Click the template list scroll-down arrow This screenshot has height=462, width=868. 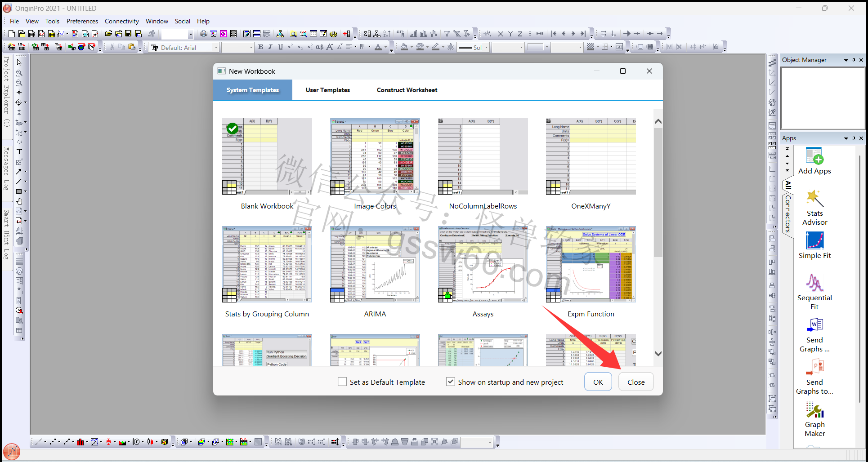click(658, 354)
